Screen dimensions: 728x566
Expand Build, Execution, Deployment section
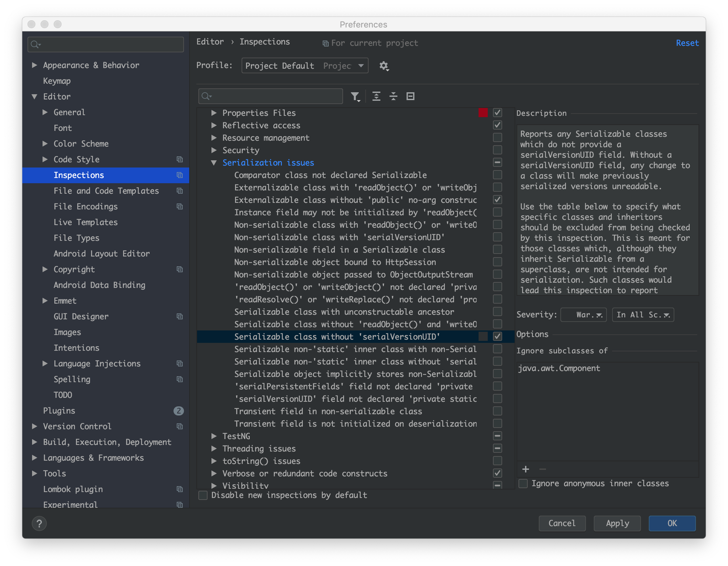pos(34,442)
